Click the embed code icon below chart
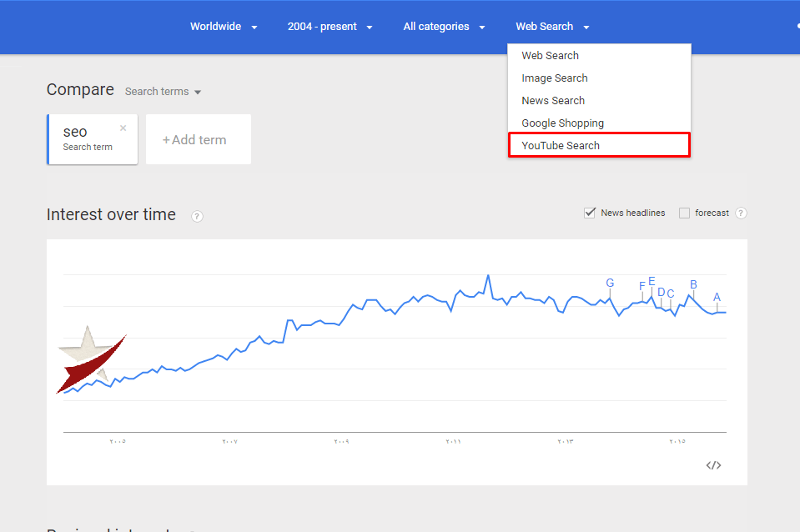The width and height of the screenshot is (800, 532). [x=713, y=465]
